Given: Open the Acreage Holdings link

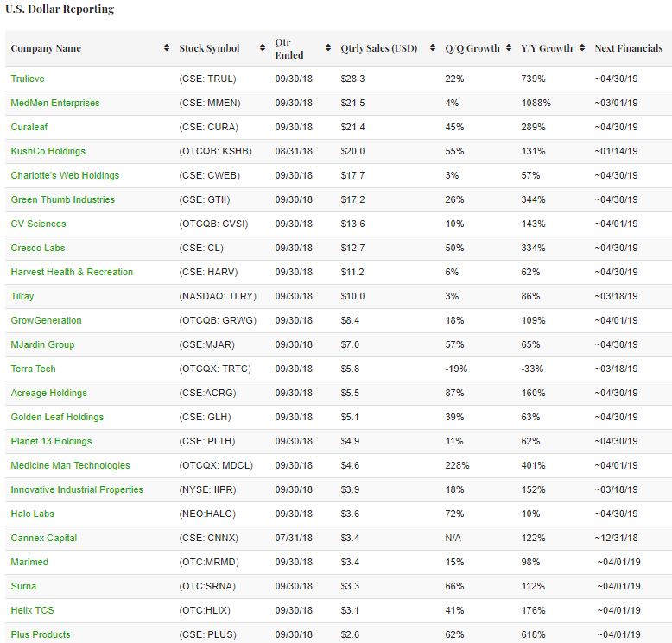Looking at the screenshot, I should (x=48, y=393).
